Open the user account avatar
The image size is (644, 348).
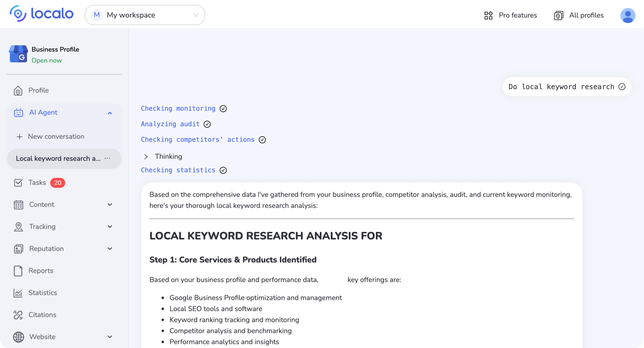click(628, 15)
